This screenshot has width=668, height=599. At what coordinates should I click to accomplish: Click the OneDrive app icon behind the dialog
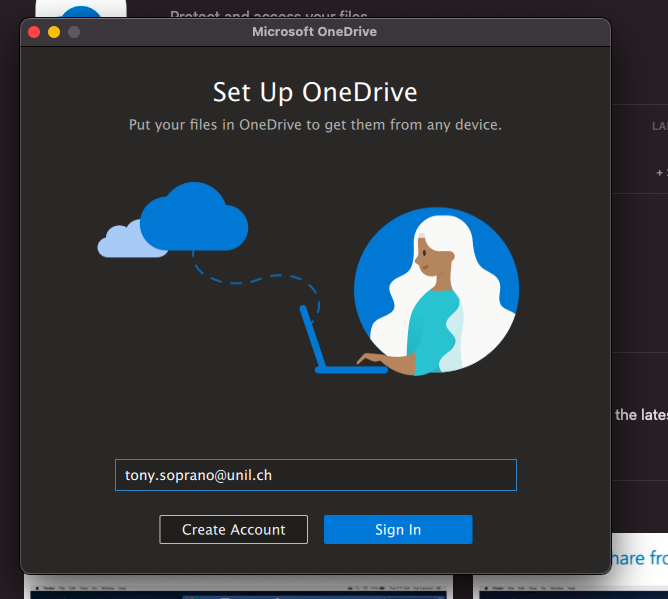(80, 12)
